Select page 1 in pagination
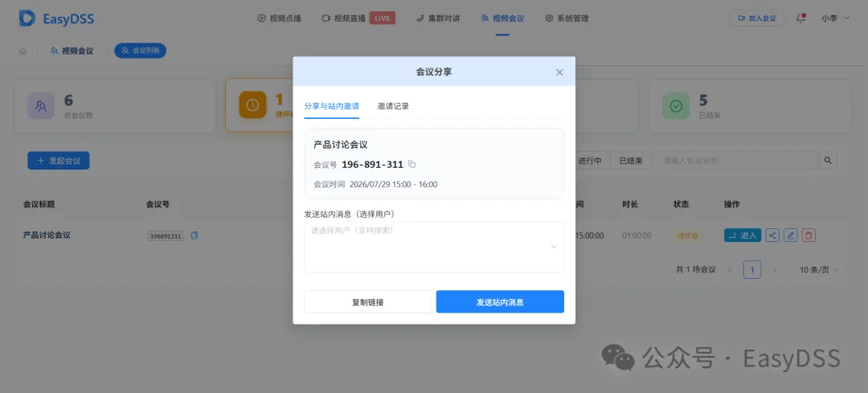 [x=752, y=269]
